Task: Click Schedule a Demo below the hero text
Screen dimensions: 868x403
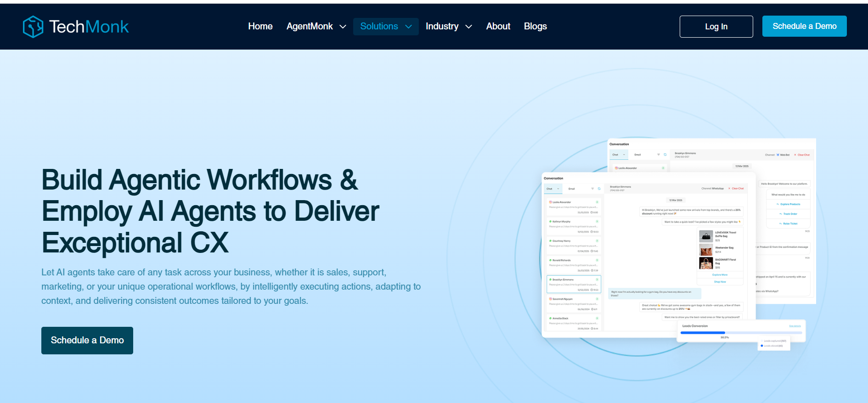Action: pos(87,341)
